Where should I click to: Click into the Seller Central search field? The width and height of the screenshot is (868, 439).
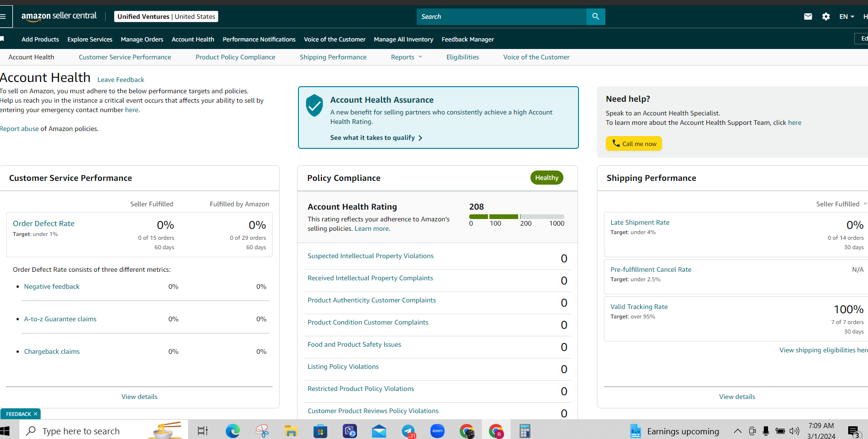pyautogui.click(x=502, y=16)
